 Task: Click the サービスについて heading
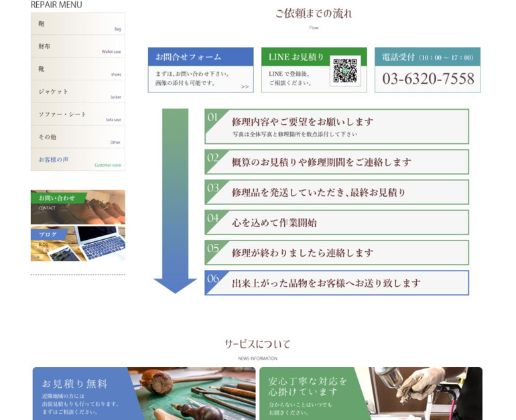(257, 344)
